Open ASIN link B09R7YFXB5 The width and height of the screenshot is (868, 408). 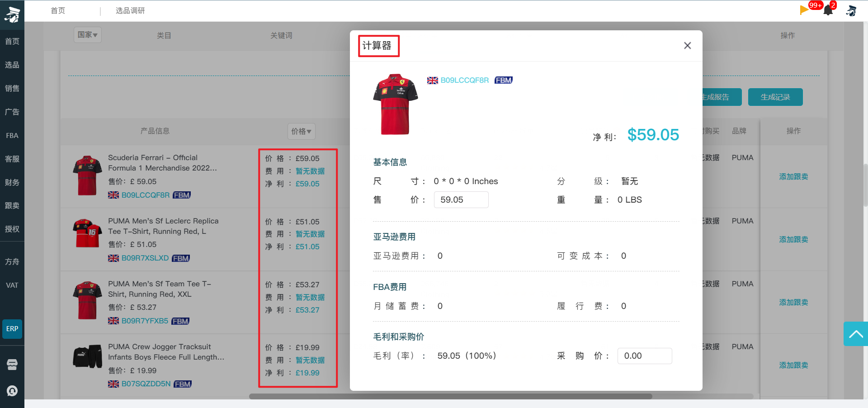[x=145, y=321]
